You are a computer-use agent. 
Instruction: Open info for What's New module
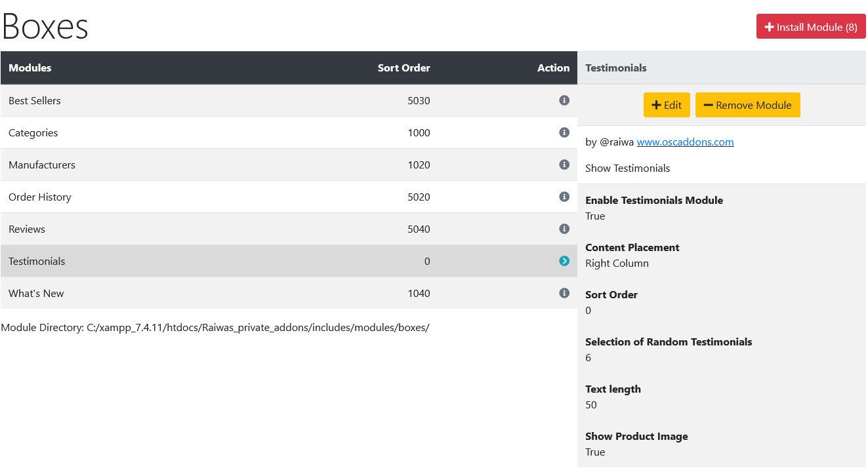pyautogui.click(x=564, y=293)
